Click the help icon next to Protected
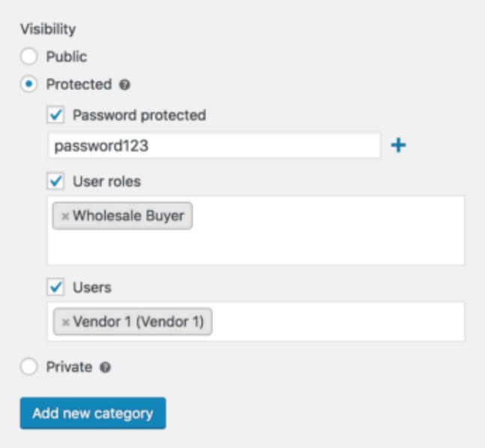The height and width of the screenshot is (448, 485). point(124,85)
